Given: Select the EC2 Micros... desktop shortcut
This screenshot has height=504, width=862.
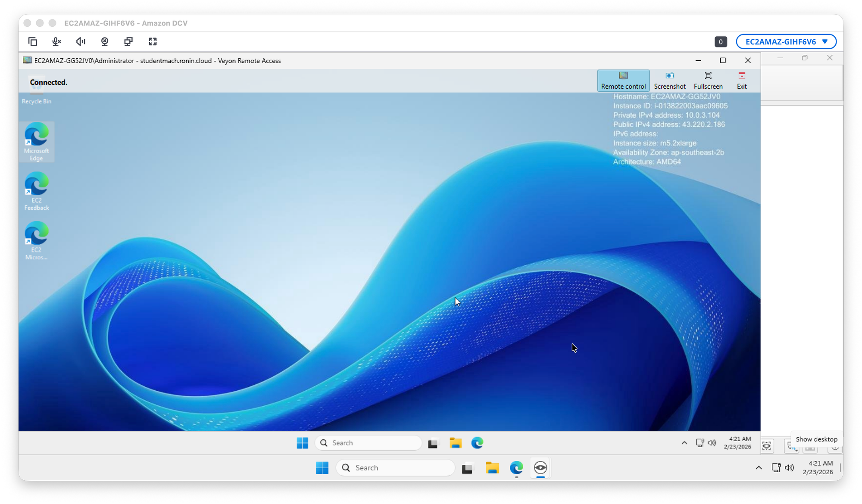Looking at the screenshot, I should point(37,240).
